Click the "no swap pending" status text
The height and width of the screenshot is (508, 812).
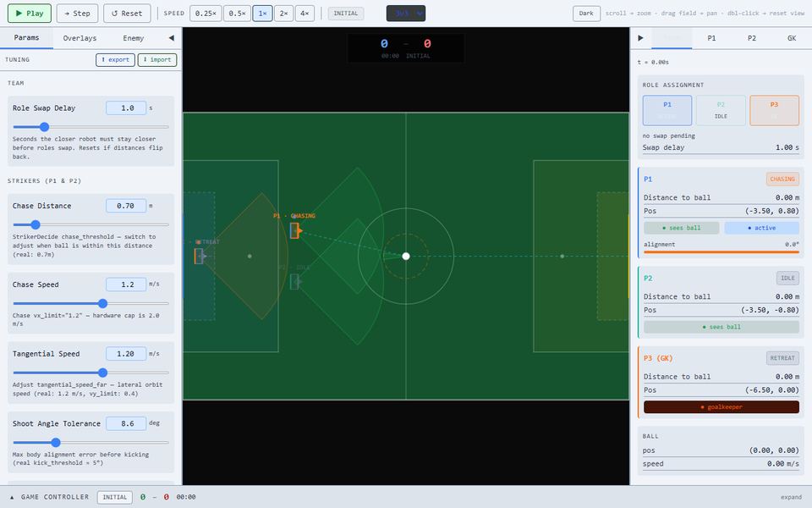click(x=668, y=135)
